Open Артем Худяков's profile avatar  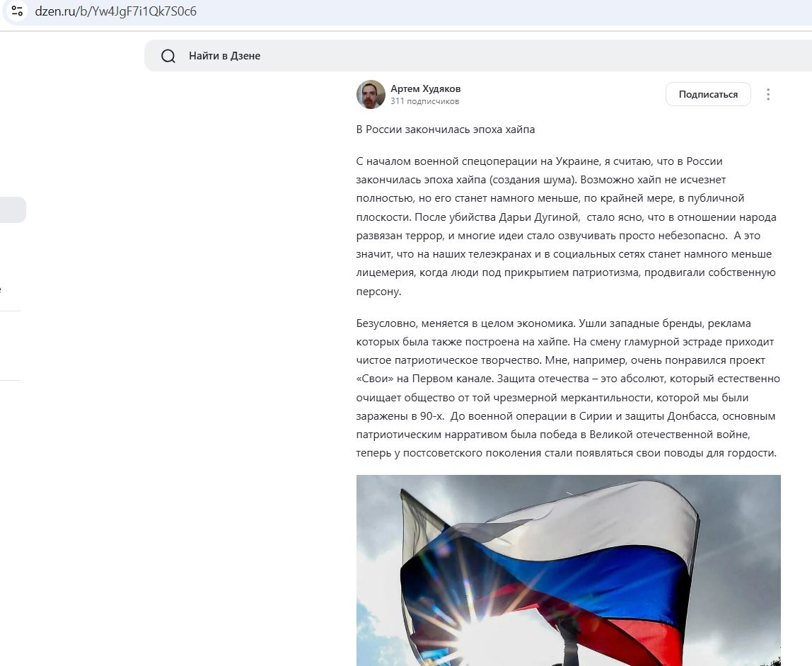coord(371,94)
